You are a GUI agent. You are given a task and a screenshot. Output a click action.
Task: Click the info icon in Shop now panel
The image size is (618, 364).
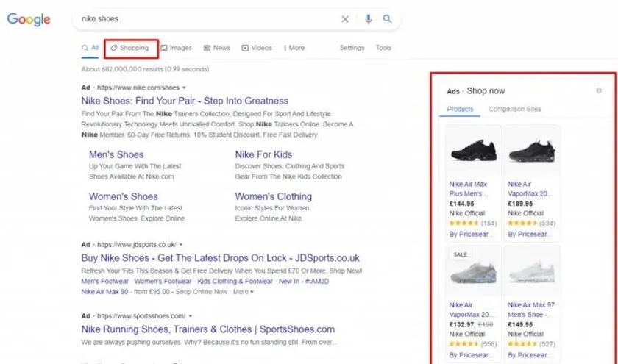pos(599,90)
